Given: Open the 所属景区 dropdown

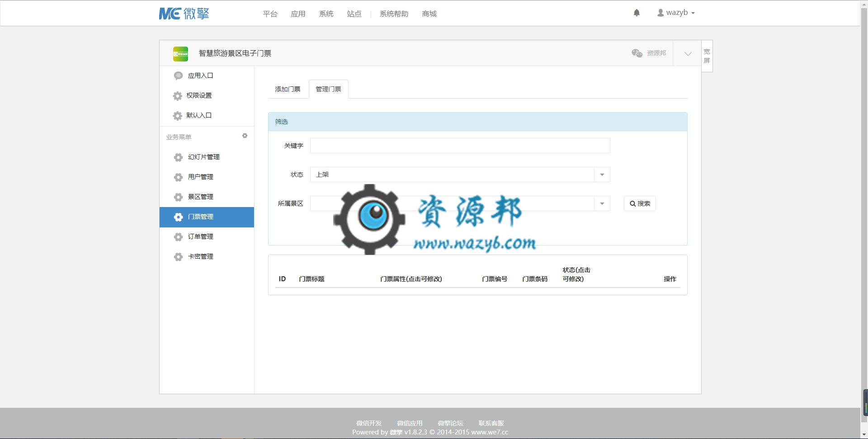Looking at the screenshot, I should pyautogui.click(x=460, y=203).
